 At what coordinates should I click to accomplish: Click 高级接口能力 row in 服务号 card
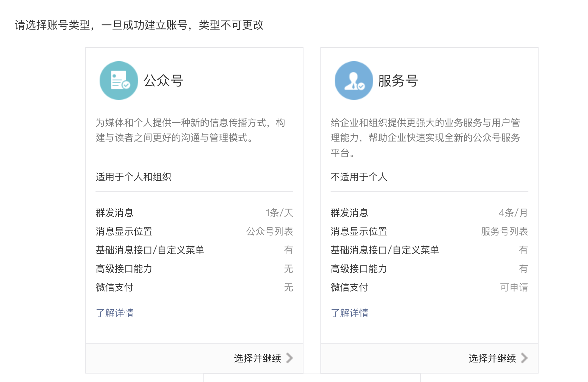point(429,269)
